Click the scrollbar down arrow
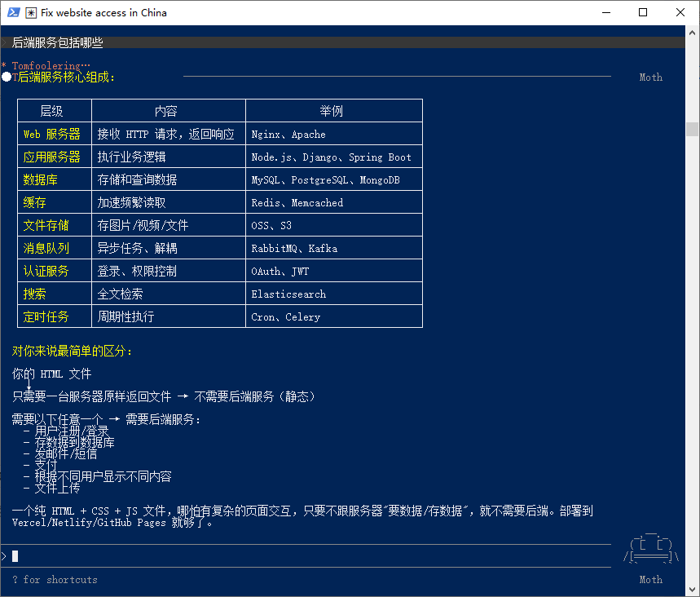Screen dimensions: 700x597 pyautogui.click(x=692, y=590)
